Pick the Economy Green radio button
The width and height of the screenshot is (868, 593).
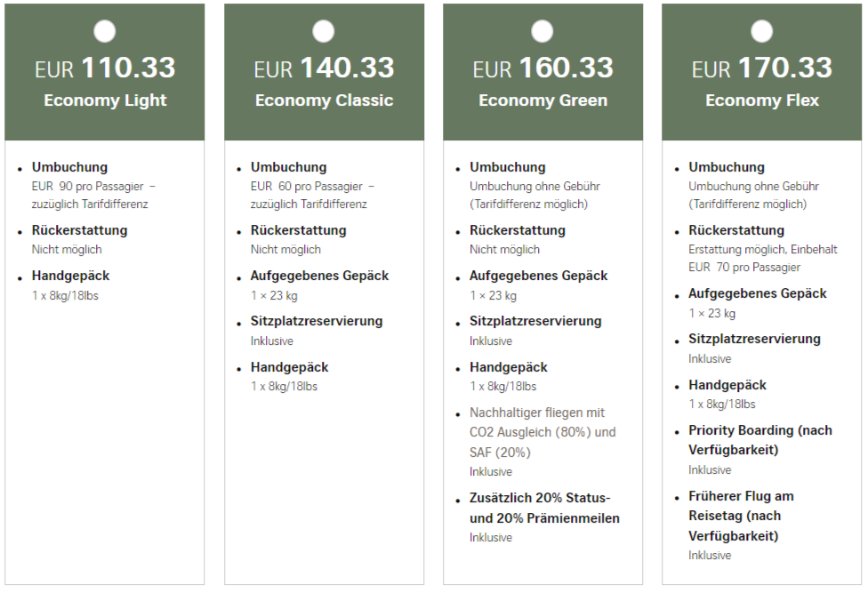(542, 32)
